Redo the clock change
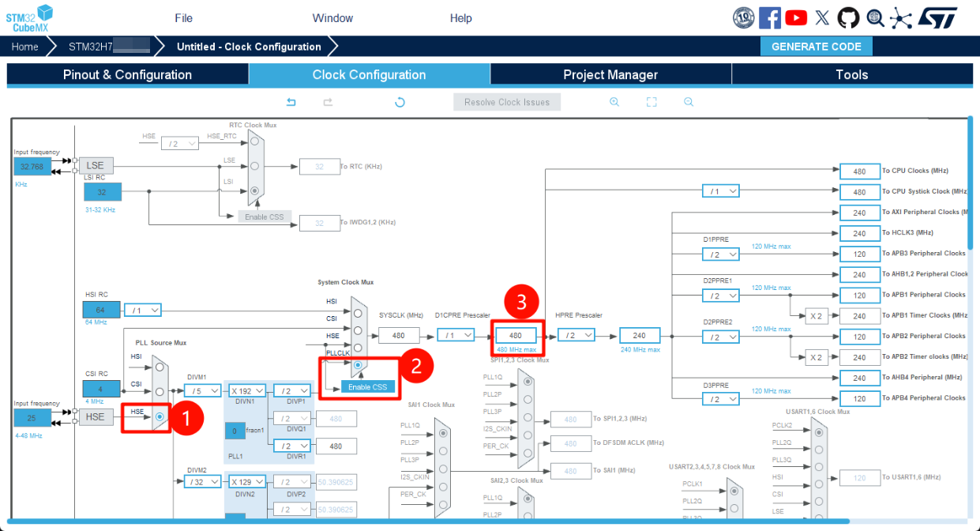Image resolution: width=980 pixels, height=531 pixels. tap(328, 102)
